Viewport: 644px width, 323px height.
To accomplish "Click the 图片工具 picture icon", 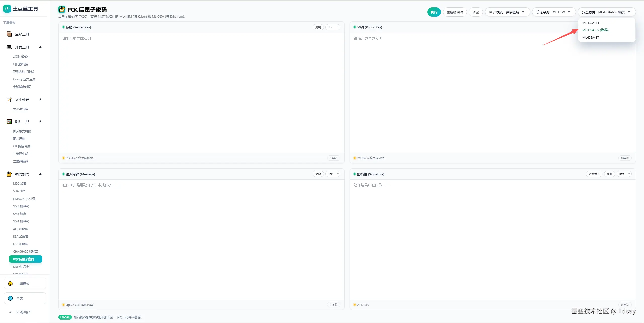I will tap(9, 122).
